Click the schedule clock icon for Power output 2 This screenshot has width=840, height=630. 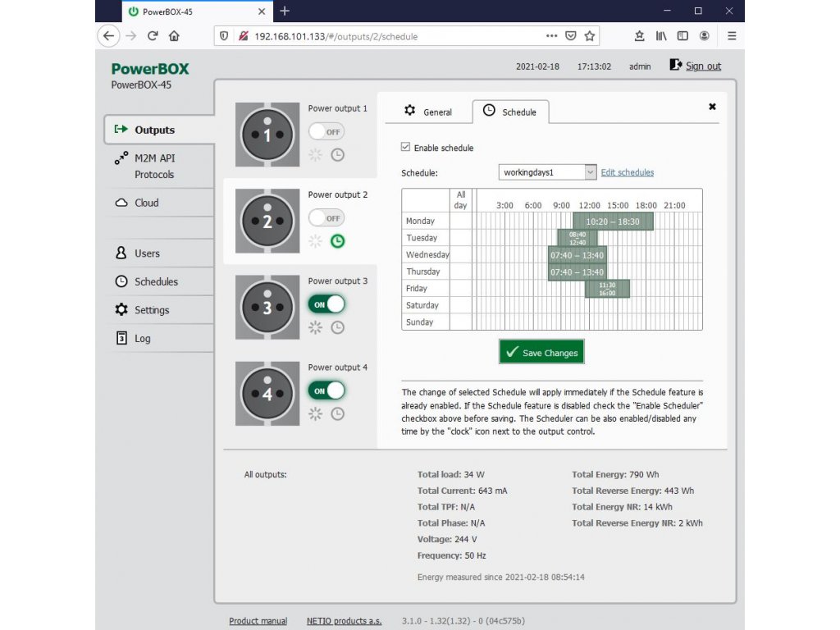pyautogui.click(x=337, y=241)
